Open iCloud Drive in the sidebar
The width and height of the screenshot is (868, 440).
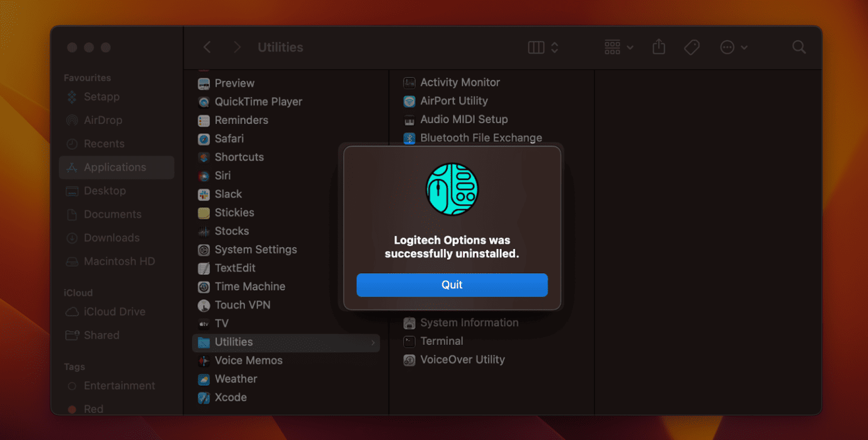coord(114,312)
